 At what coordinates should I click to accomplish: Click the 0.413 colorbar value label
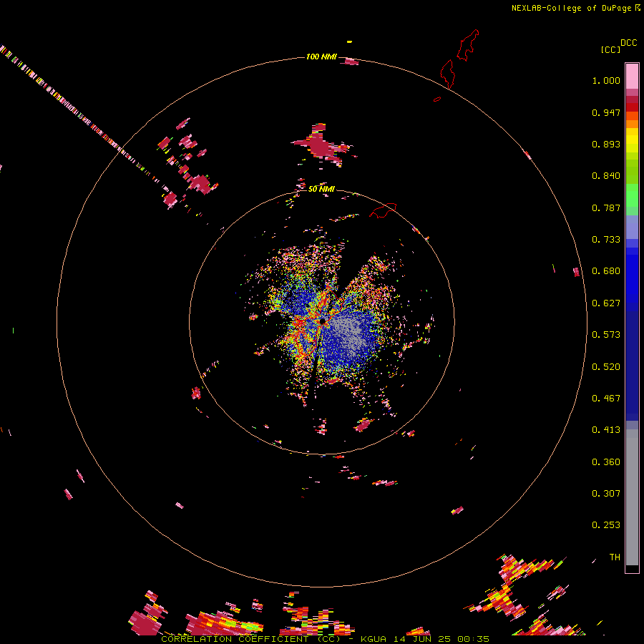(x=606, y=430)
